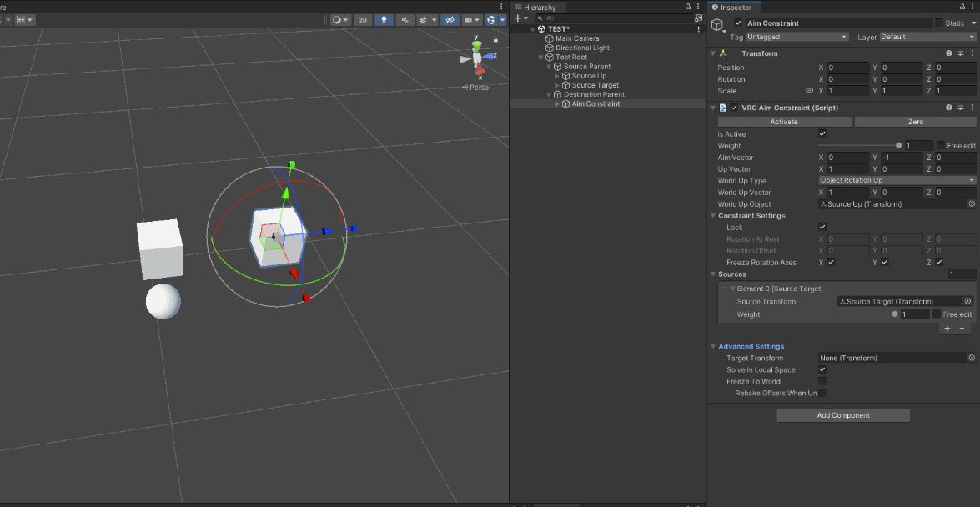
Task: Open the Gizmos dropdown arrow
Action: [502, 20]
